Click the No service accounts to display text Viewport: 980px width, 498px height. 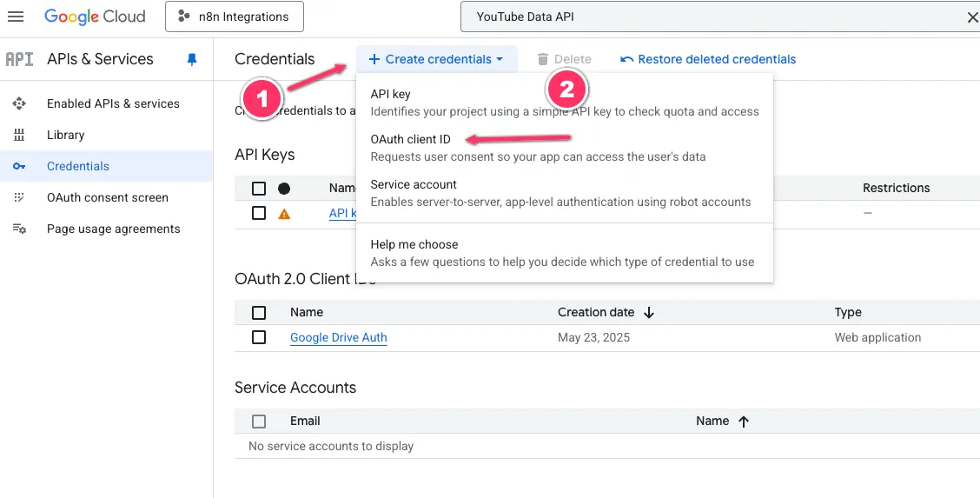(x=331, y=446)
